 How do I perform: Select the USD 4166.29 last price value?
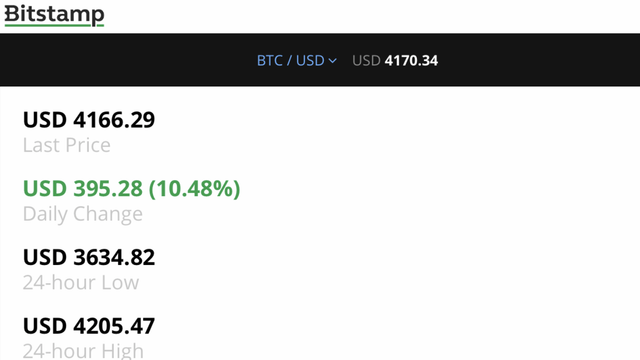point(89,120)
